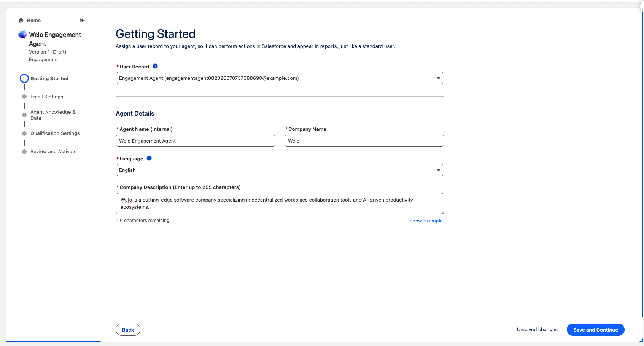Click the '116 characters remaining' counter text
Screen dimensions: 644x346
143,221
